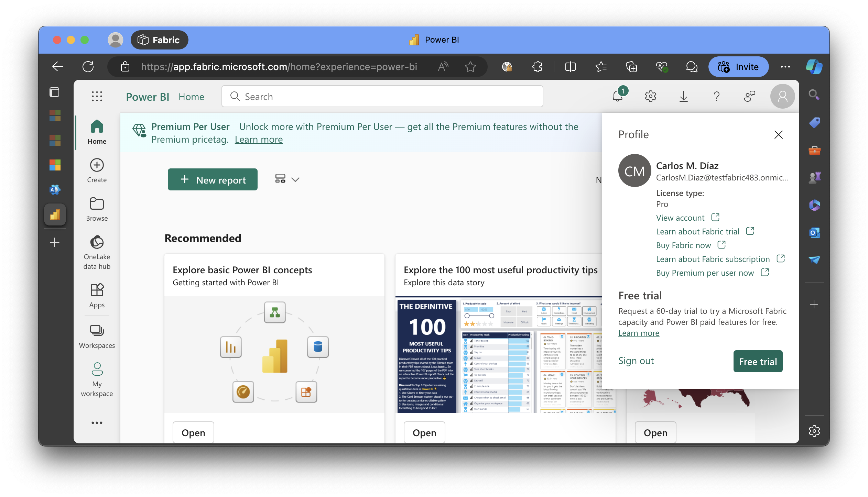Click the Free trial button

758,361
